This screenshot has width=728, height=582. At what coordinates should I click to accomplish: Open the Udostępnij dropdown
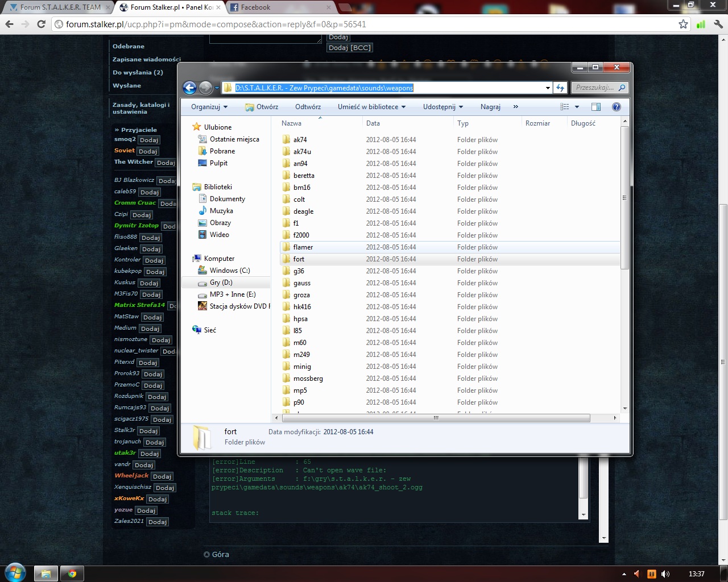pyautogui.click(x=443, y=107)
